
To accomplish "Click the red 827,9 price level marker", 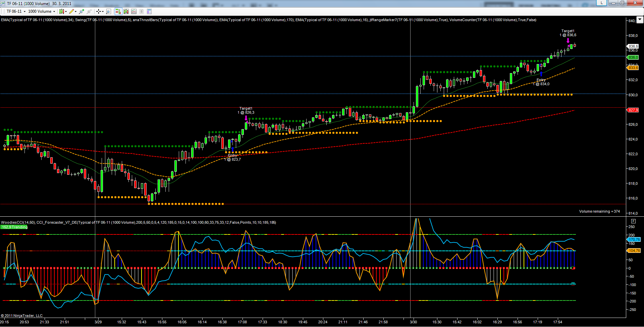I will tap(633, 110).
